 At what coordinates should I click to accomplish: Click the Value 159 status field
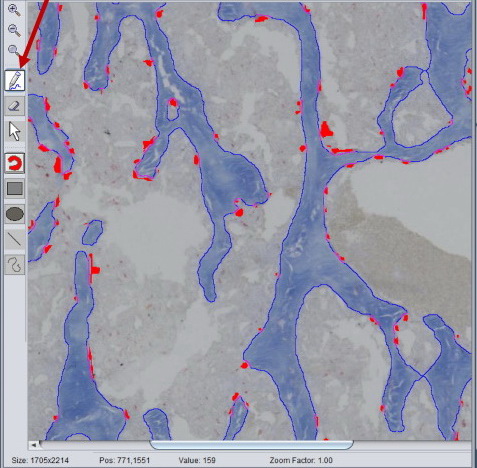pyautogui.click(x=197, y=460)
